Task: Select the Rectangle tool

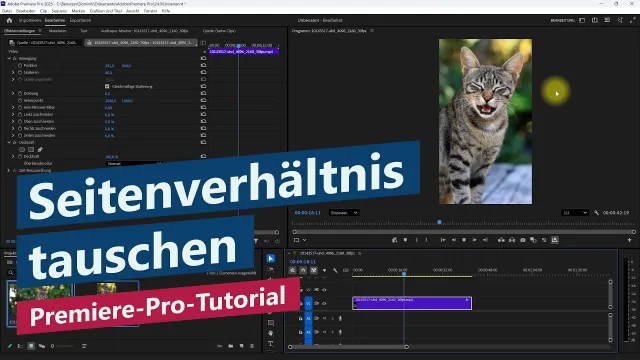Action: pyautogui.click(x=271, y=323)
